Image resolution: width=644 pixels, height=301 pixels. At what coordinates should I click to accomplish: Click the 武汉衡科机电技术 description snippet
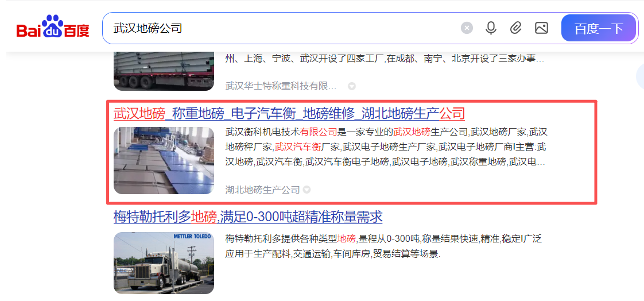pos(386,147)
